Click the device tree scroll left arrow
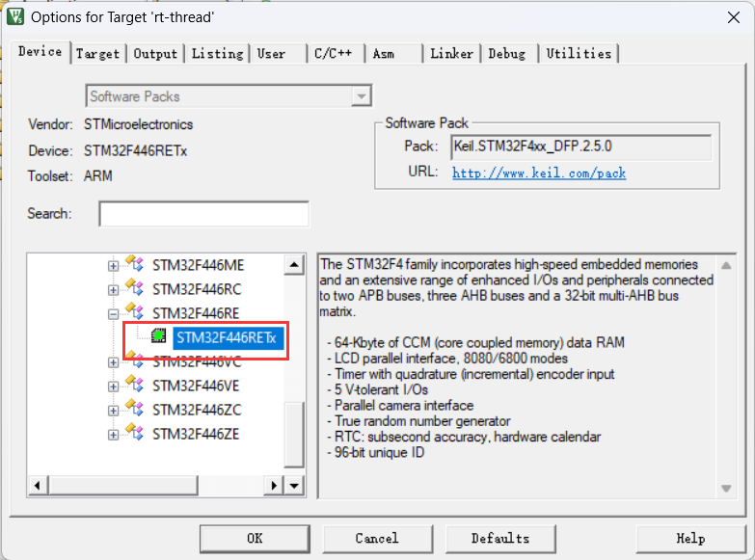The image size is (755, 560). click(38, 486)
